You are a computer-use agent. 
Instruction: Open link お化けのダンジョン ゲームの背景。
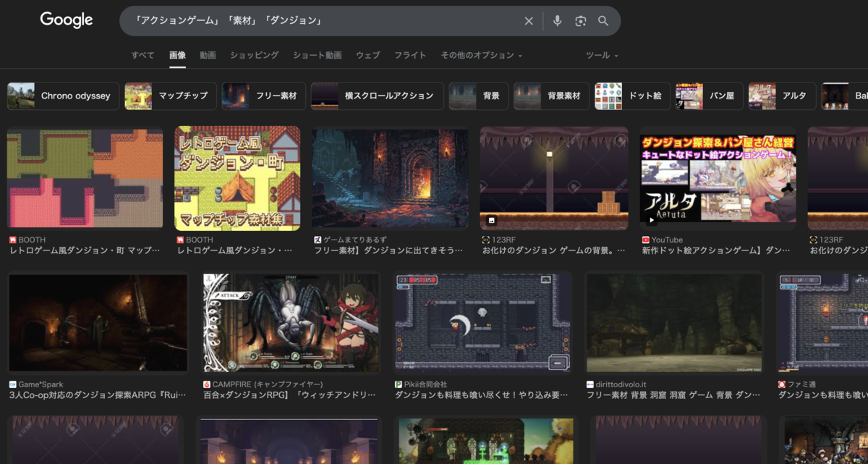pyautogui.click(x=553, y=250)
